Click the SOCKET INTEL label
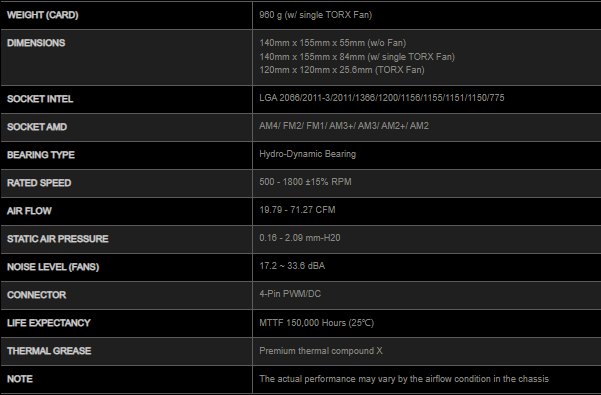This screenshot has width=601, height=395. click(40, 99)
